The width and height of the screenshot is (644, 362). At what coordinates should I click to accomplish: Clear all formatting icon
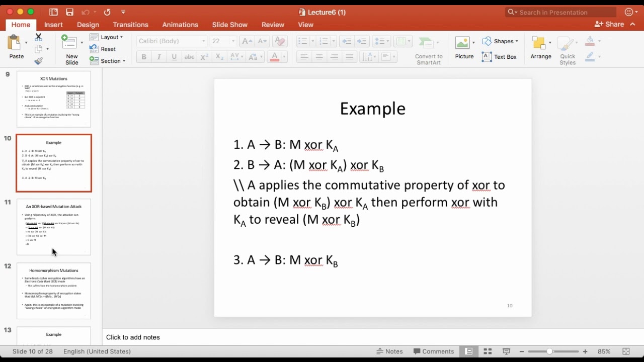pos(280,41)
